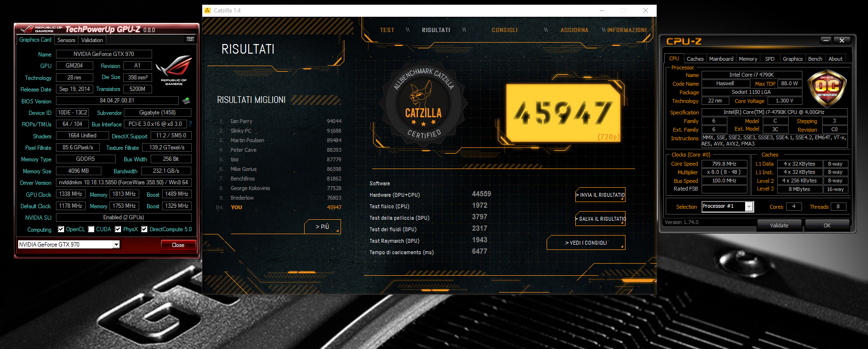868x349 pixels.
Task: Minimize the Catzilla 1.4 window
Action: coord(602,11)
